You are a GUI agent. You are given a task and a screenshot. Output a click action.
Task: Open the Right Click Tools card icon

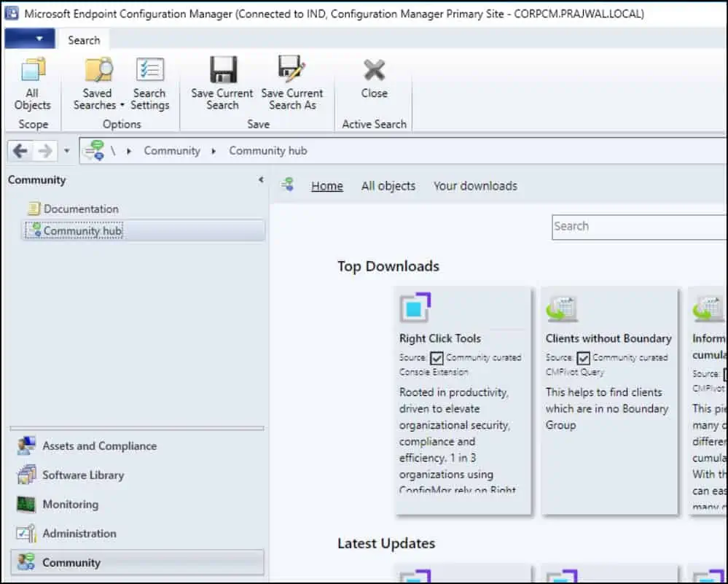pyautogui.click(x=415, y=307)
